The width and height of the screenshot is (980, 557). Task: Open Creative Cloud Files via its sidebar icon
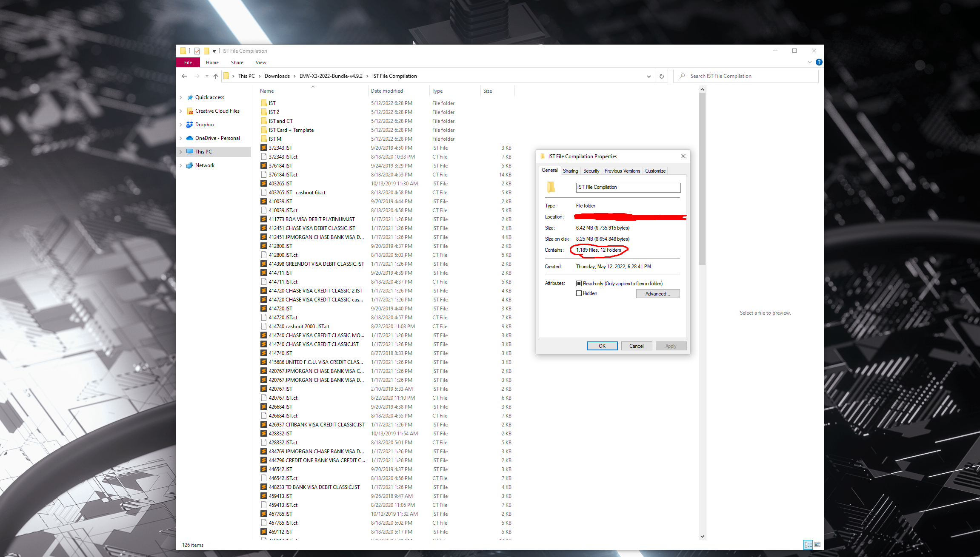pyautogui.click(x=190, y=111)
